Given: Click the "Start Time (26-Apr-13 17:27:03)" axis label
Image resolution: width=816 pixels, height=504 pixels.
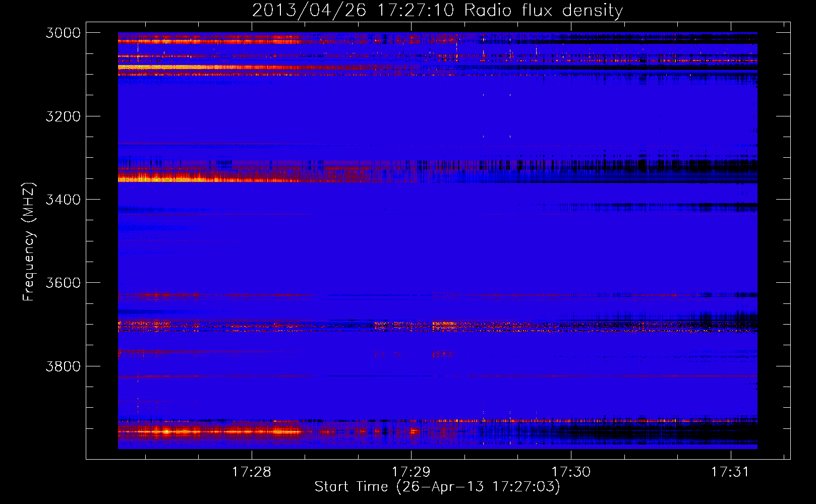Looking at the screenshot, I should [437, 487].
